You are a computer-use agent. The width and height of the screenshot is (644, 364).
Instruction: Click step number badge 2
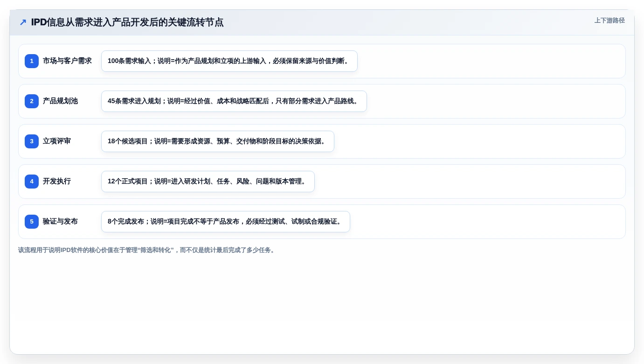32,101
